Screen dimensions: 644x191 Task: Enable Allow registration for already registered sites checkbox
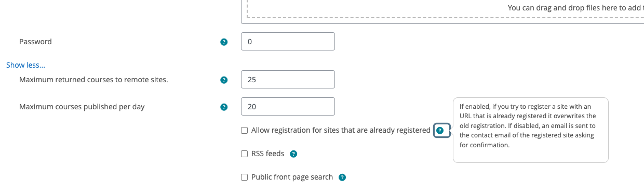(x=244, y=131)
